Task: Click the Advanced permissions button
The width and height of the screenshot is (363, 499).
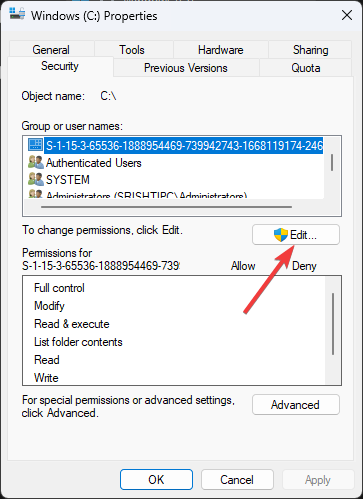Action: (296, 405)
